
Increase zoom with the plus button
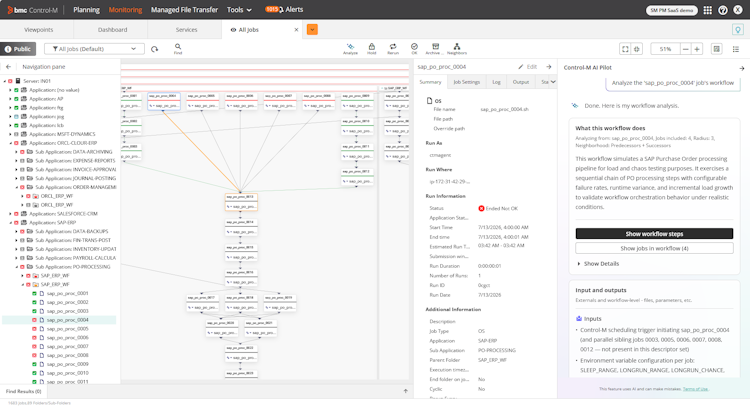click(x=697, y=49)
